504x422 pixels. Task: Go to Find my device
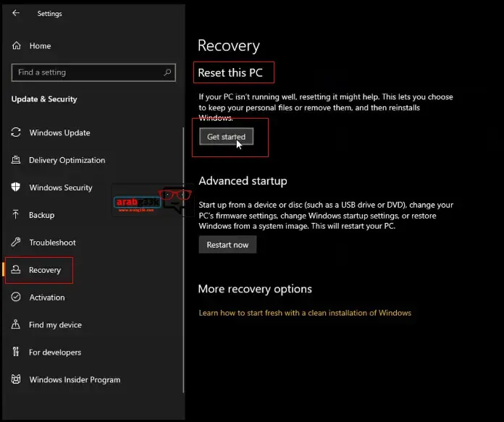[55, 325]
